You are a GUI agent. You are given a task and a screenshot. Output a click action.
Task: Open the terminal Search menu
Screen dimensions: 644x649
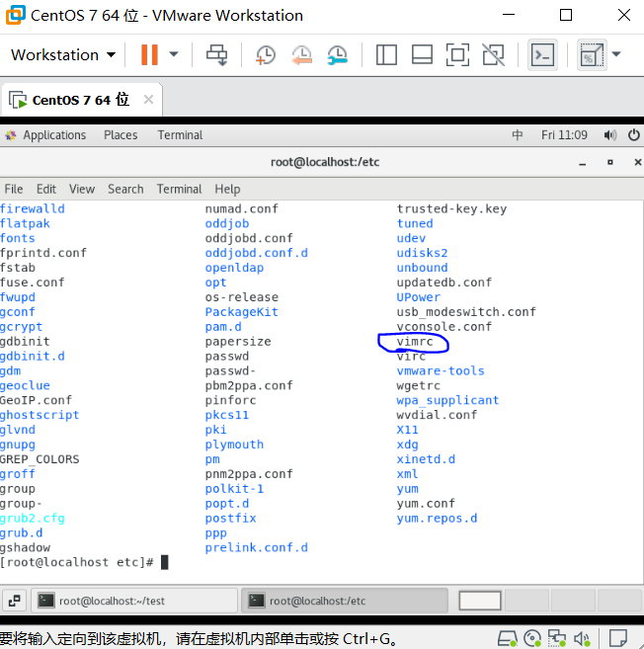tap(125, 189)
